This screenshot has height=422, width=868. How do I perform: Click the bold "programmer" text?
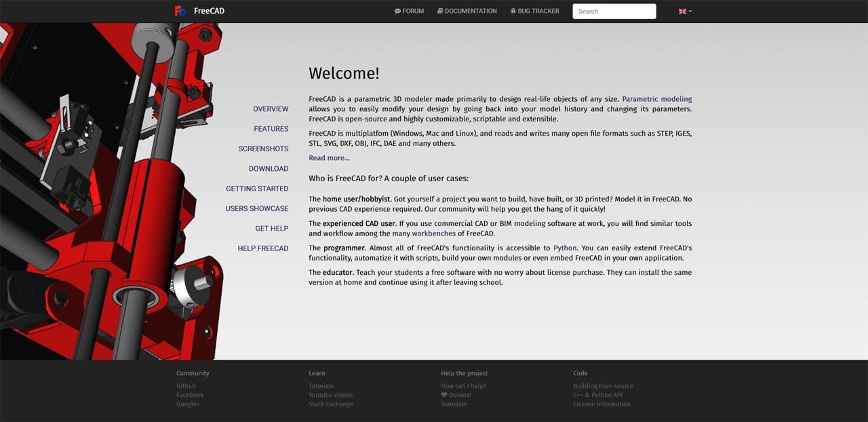pyautogui.click(x=344, y=248)
